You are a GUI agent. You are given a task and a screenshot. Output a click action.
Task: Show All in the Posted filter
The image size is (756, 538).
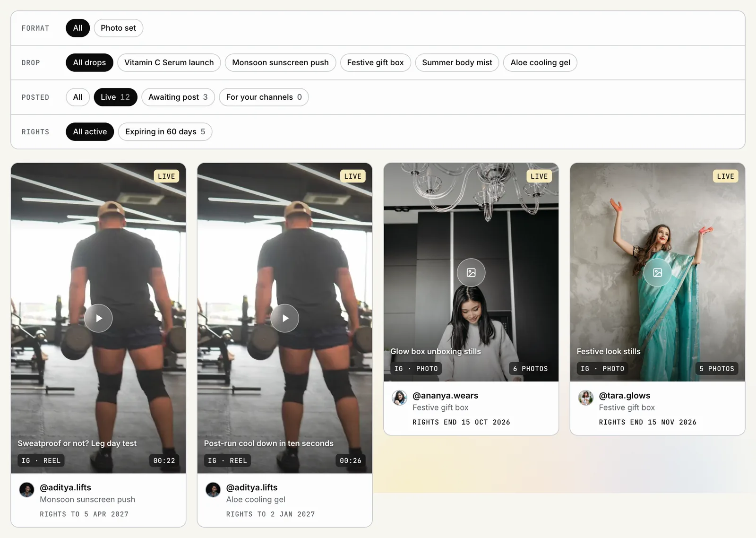77,97
